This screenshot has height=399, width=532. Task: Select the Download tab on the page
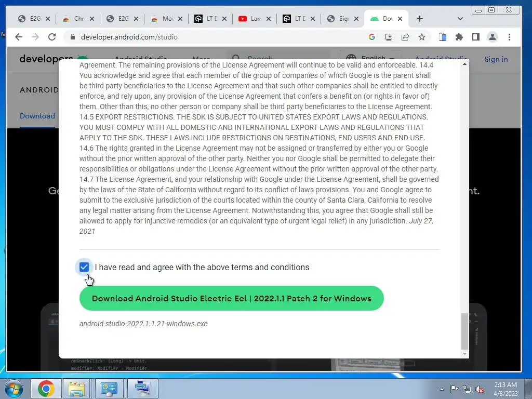click(37, 116)
